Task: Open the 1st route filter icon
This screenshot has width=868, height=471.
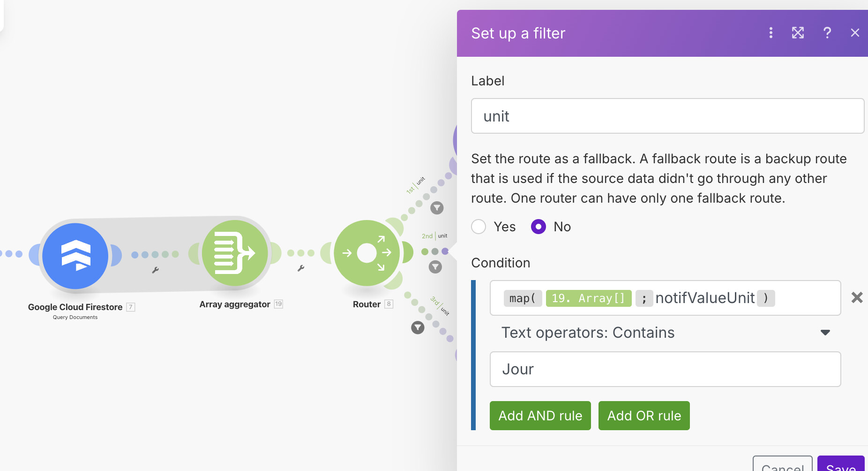Action: click(437, 208)
